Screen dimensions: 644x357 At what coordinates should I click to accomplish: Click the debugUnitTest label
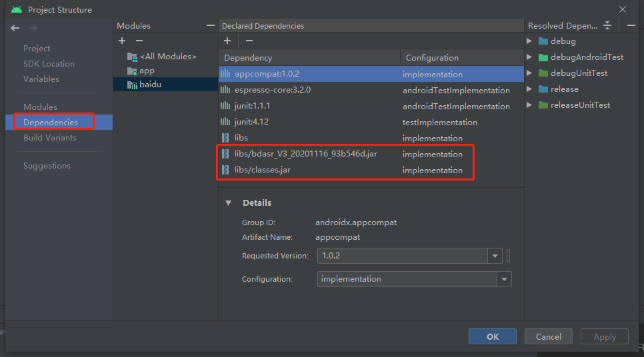pos(579,73)
